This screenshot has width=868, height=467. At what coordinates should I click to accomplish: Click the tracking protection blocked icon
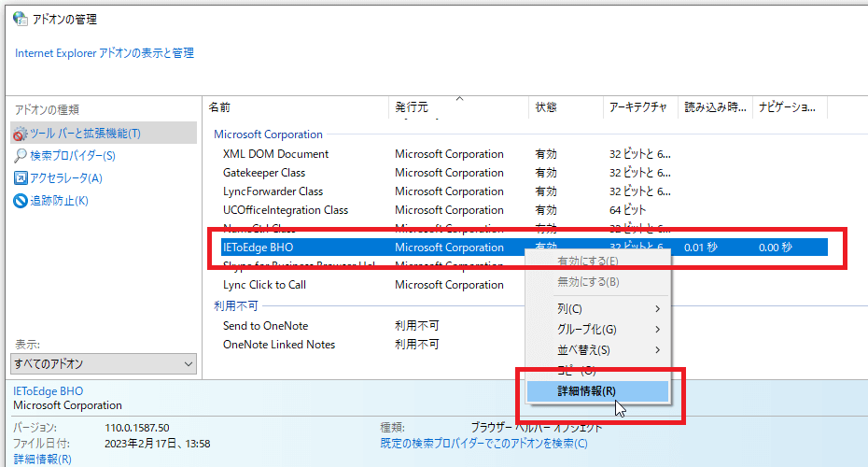tap(21, 201)
